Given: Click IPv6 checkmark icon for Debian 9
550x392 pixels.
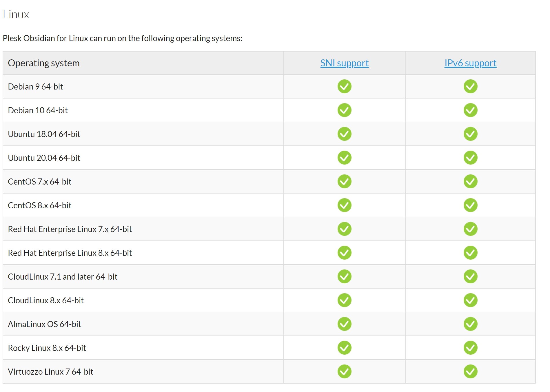Looking at the screenshot, I should pyautogui.click(x=470, y=86).
